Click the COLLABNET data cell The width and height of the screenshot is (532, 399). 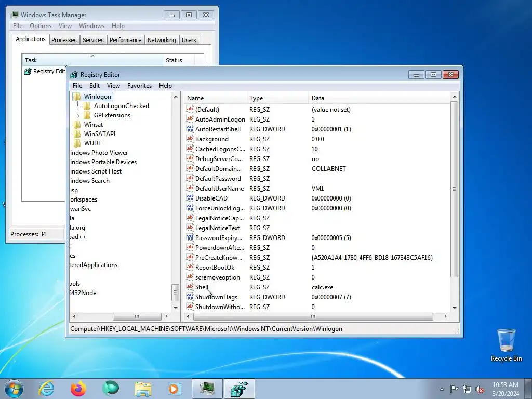click(x=329, y=169)
